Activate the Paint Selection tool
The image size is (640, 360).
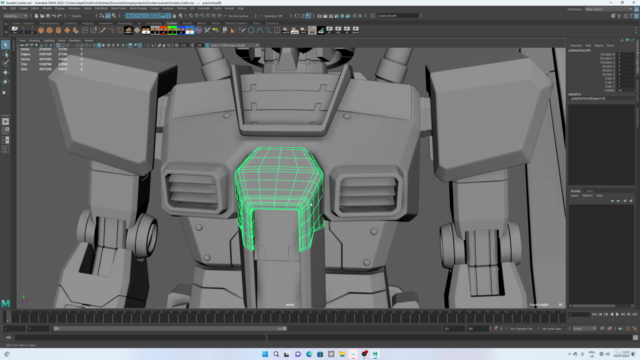click(5, 63)
